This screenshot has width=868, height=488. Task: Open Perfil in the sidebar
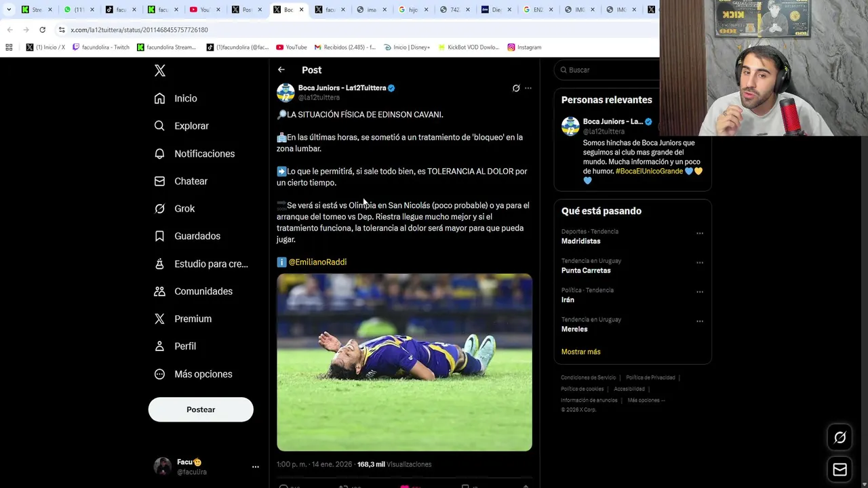pos(175,346)
